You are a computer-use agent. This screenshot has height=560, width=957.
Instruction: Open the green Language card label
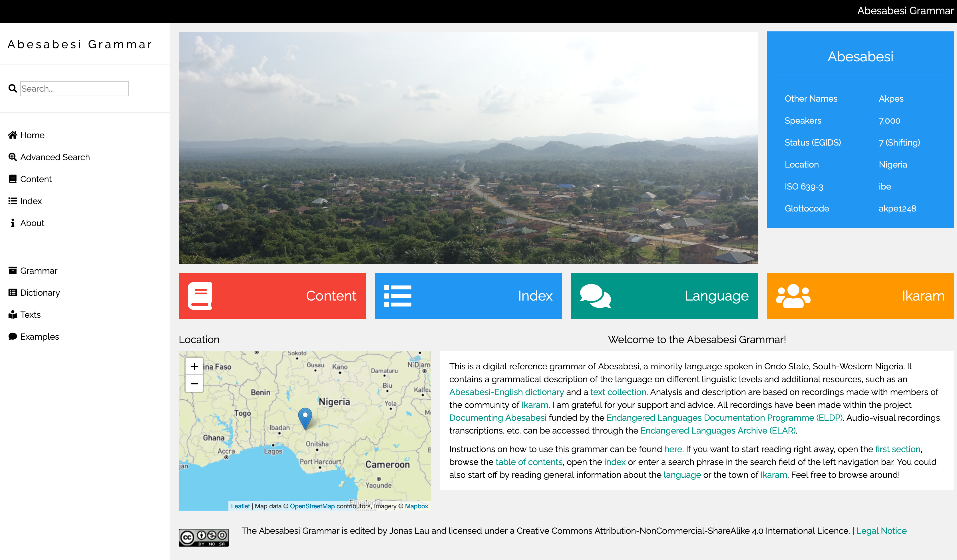717,296
